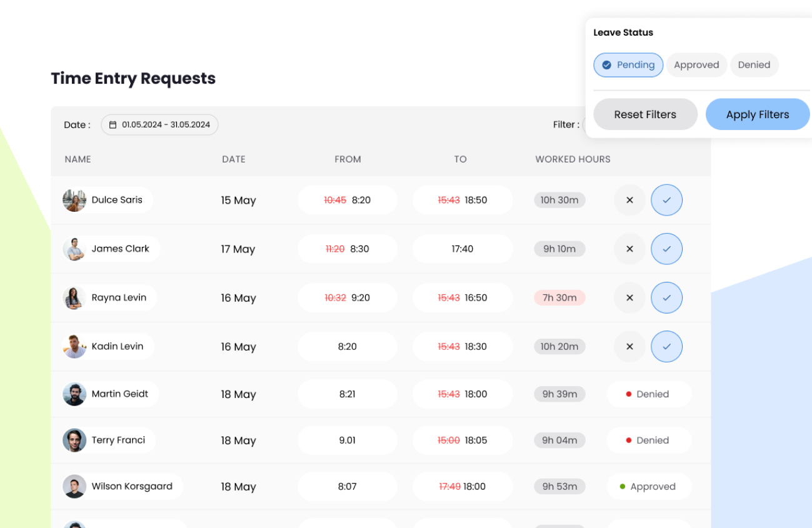Deselect the Pending leave status filter
This screenshot has width=812, height=528.
pyautogui.click(x=628, y=65)
